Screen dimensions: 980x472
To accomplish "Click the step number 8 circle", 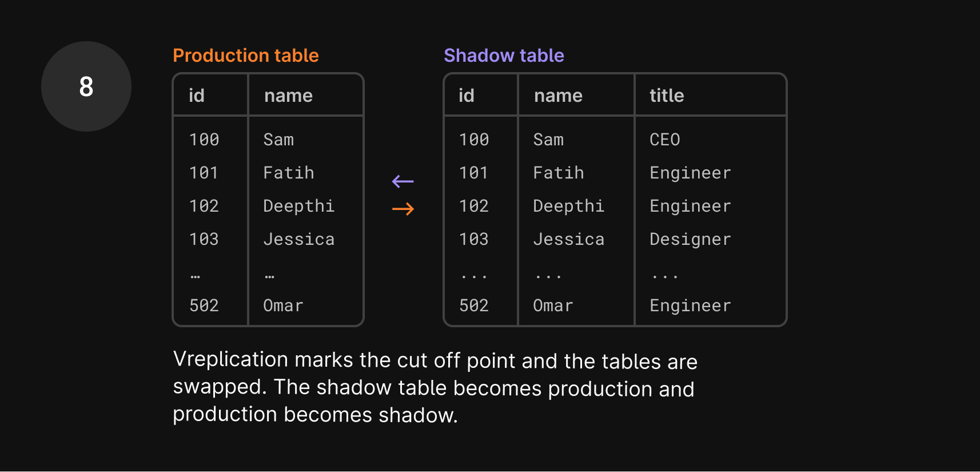I will point(86,86).
